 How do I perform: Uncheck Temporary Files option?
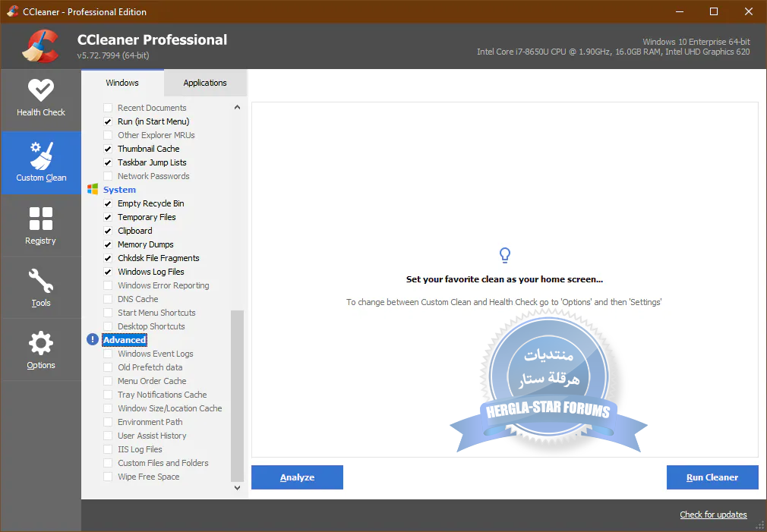coord(108,217)
